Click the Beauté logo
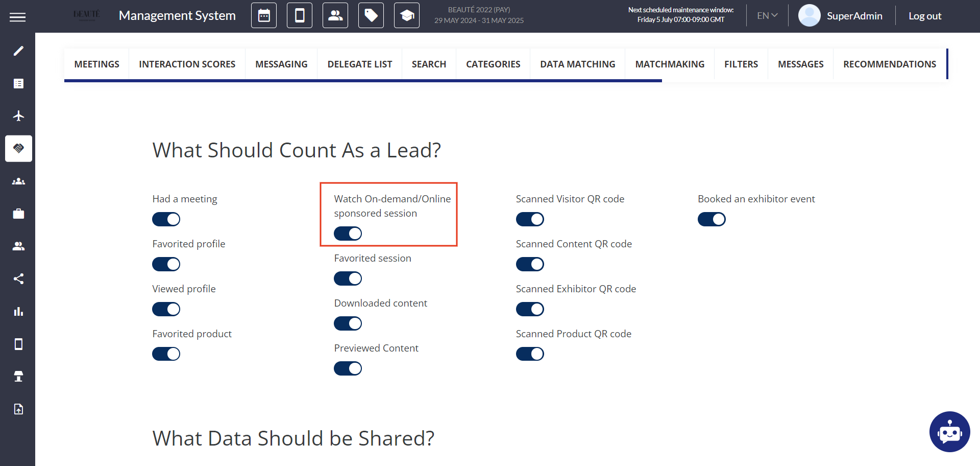 87,15
